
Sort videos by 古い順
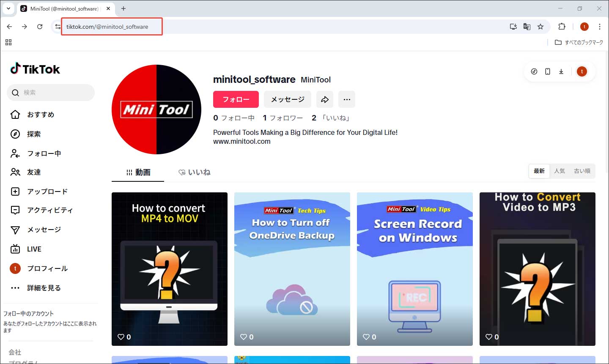tap(582, 171)
